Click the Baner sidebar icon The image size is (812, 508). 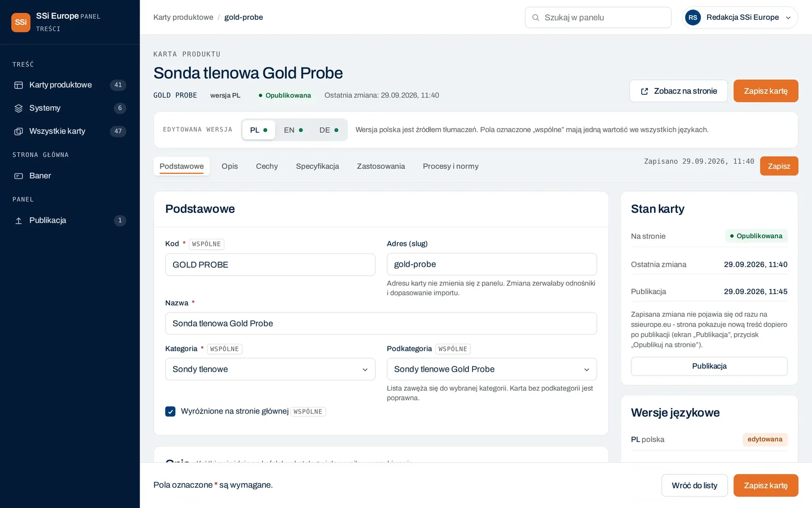pos(19,176)
